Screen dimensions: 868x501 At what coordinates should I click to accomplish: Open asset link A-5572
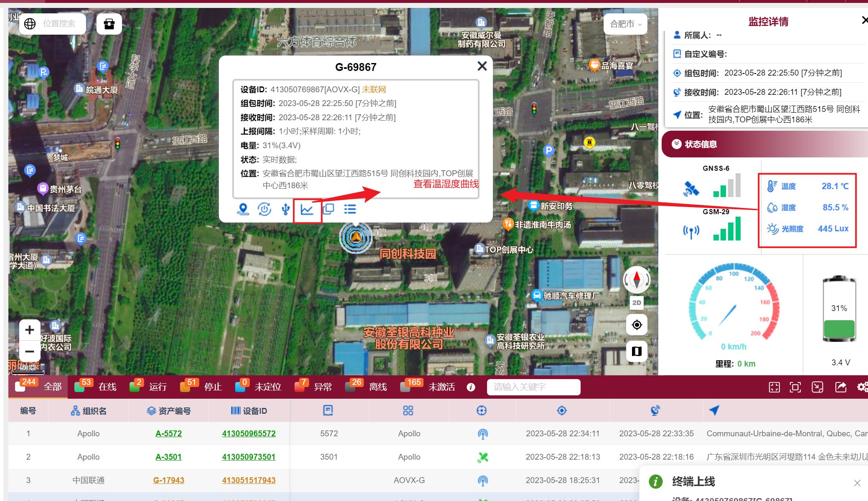pyautogui.click(x=168, y=433)
